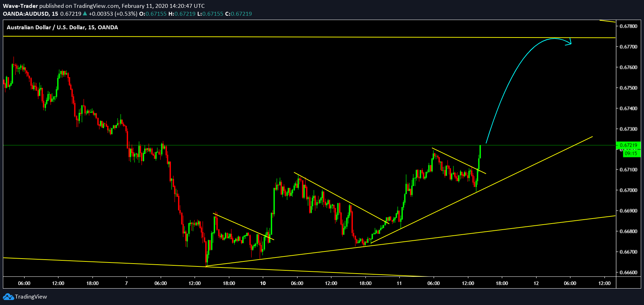This screenshot has height=305, width=644.
Task: Click the close value C:0.67219 in the header
Action: pos(238,14)
